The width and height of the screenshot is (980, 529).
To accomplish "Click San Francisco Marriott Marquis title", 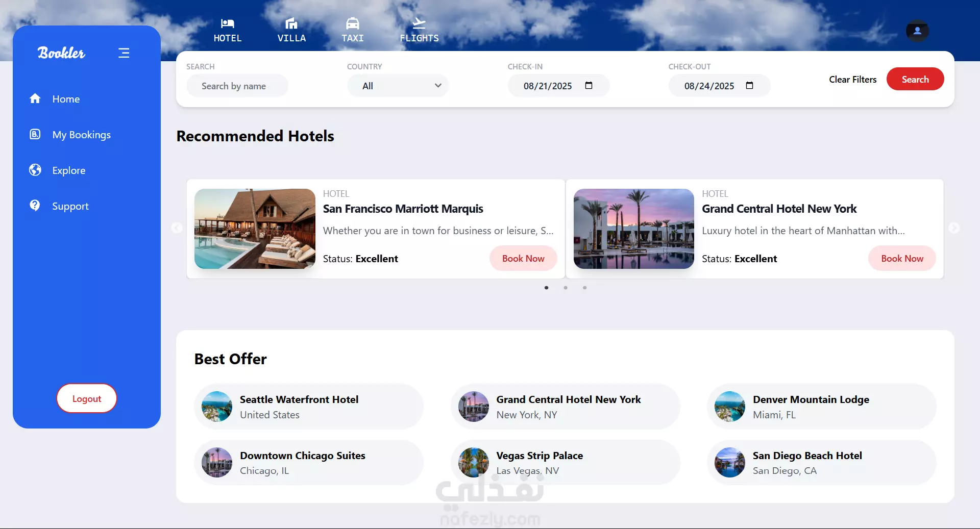I will pos(403,209).
